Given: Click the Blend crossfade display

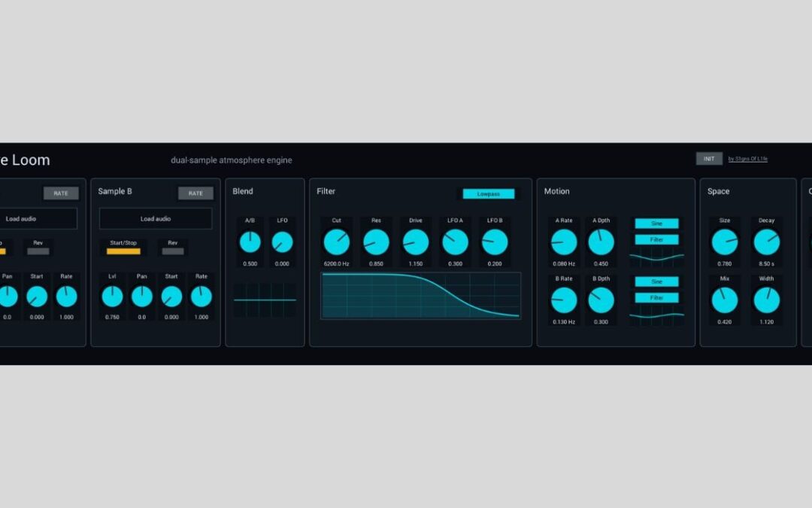Looking at the screenshot, I should tap(265, 300).
